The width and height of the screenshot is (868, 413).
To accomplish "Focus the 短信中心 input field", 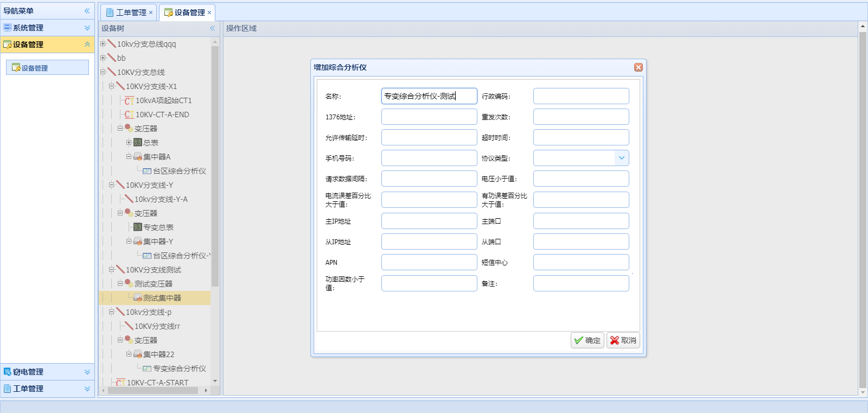I will click(581, 262).
